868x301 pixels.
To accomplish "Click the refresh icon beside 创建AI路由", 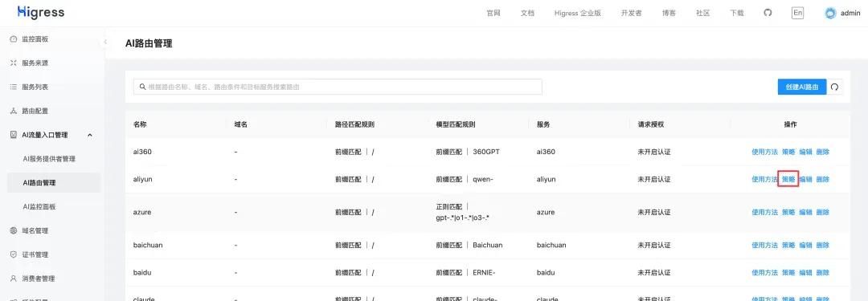I will tap(835, 87).
